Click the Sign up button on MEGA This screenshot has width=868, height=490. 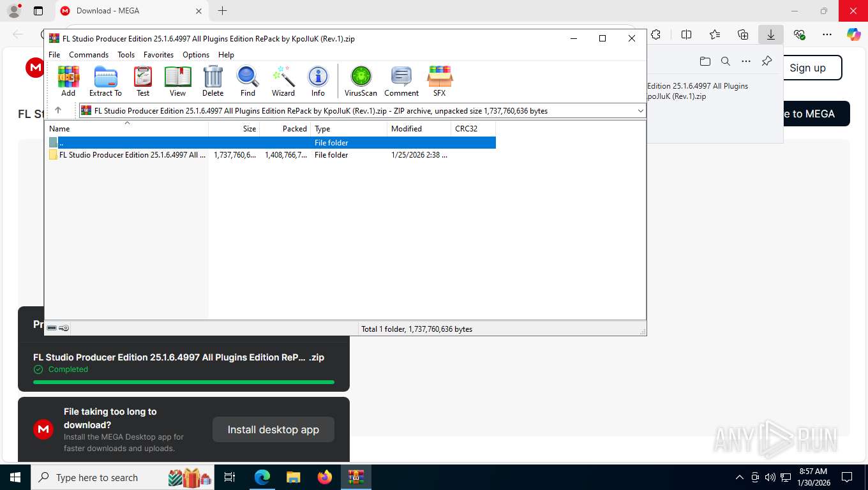807,68
